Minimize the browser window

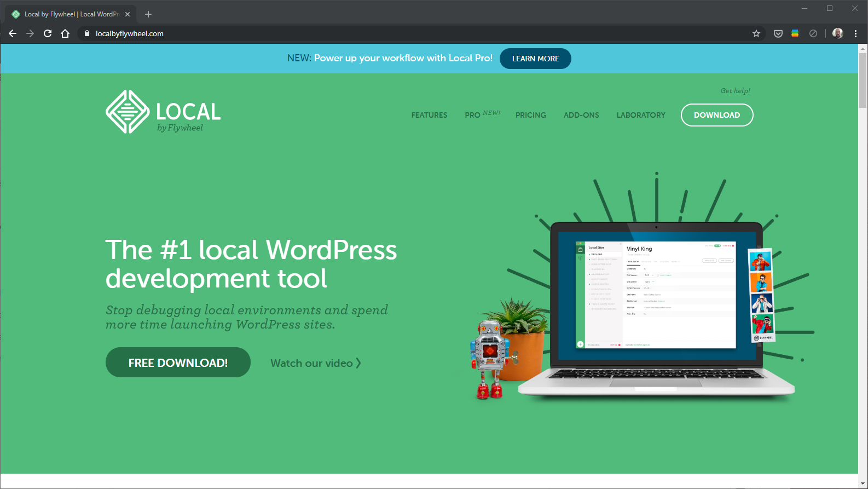pyautogui.click(x=805, y=8)
